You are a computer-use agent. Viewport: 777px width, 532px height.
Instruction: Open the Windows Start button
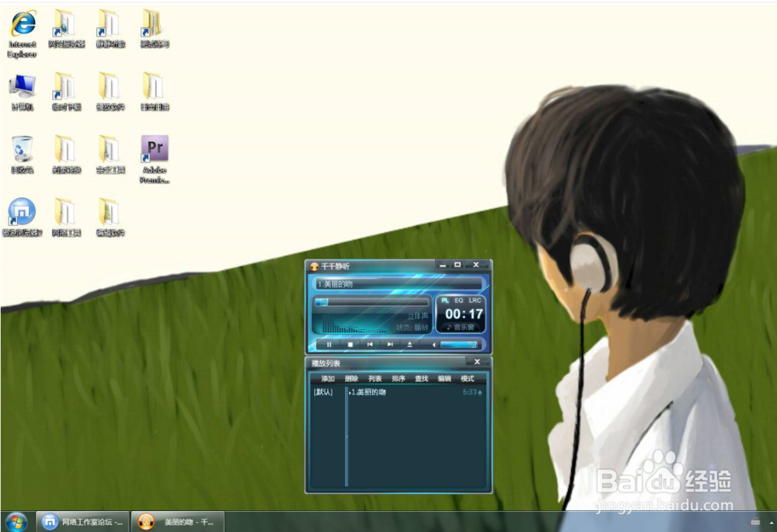pyautogui.click(x=16, y=522)
